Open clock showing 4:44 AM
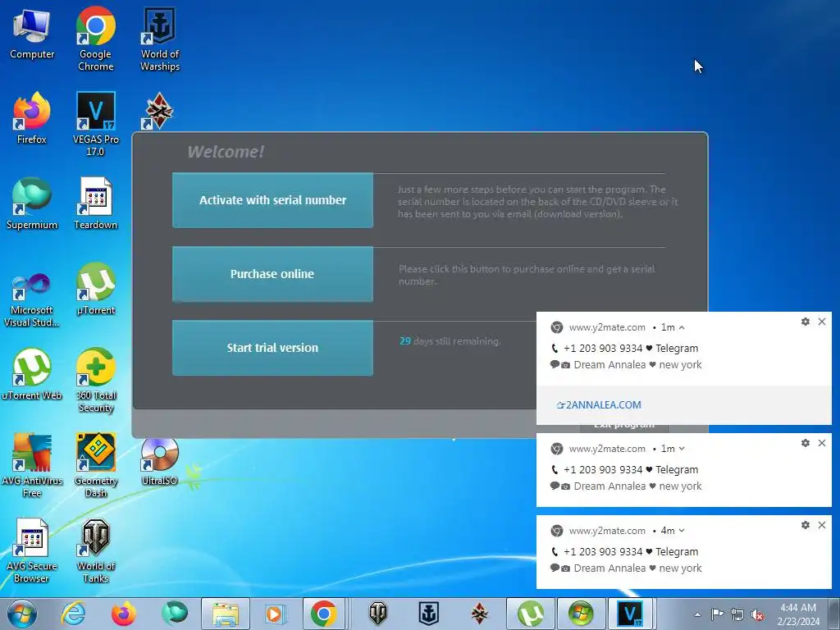This screenshot has width=840, height=630. pyautogui.click(x=797, y=614)
